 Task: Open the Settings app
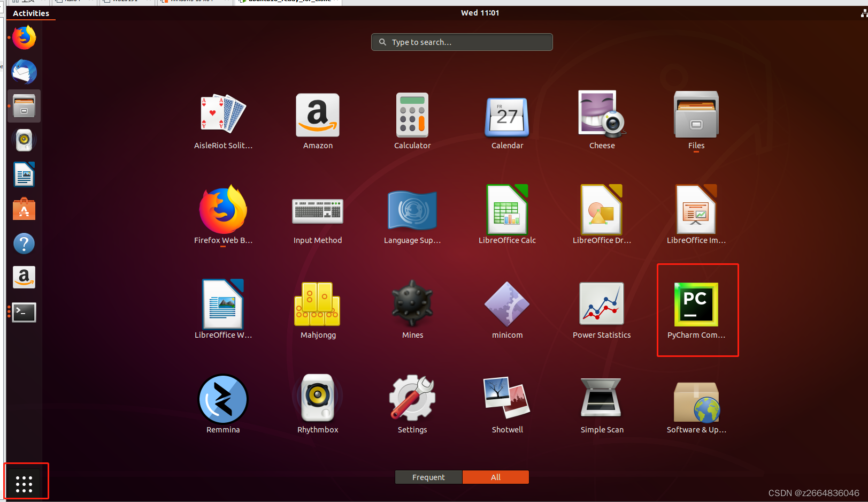(412, 405)
